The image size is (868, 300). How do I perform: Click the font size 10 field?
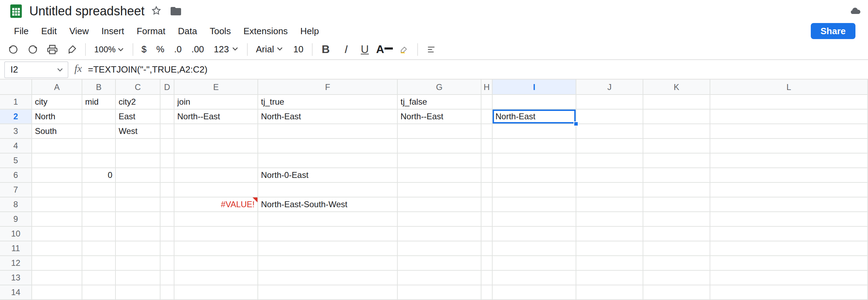tap(298, 50)
